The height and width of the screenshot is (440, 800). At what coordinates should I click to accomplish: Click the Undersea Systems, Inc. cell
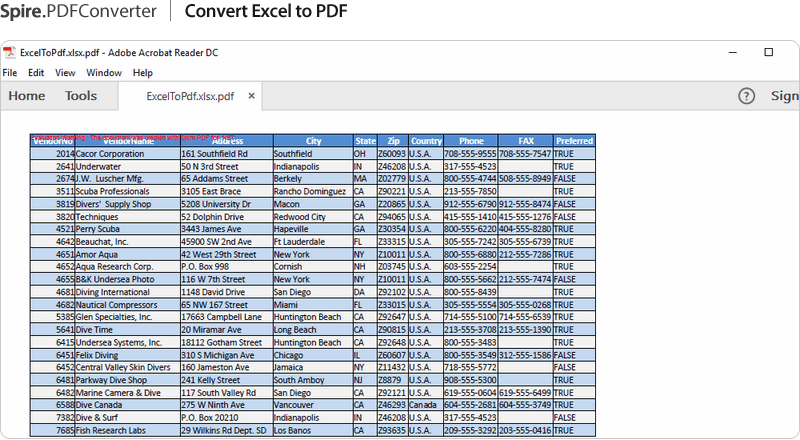click(x=128, y=343)
